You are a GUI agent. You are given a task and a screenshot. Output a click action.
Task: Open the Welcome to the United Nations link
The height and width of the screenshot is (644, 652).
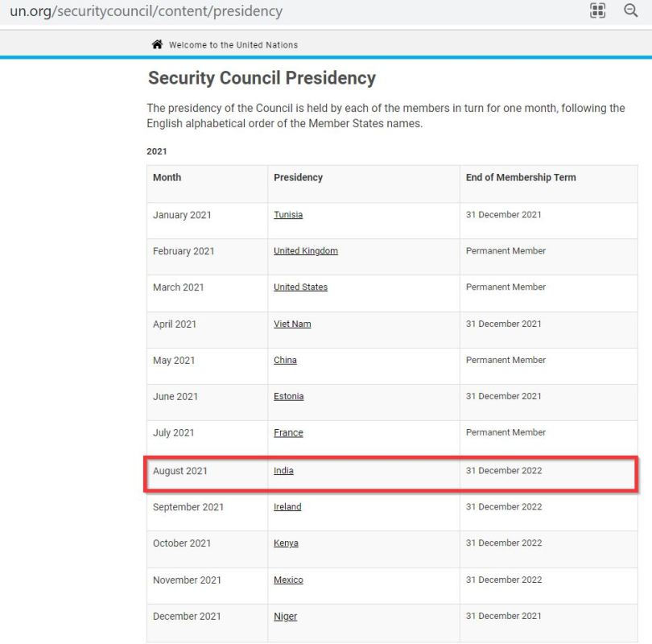(x=233, y=45)
